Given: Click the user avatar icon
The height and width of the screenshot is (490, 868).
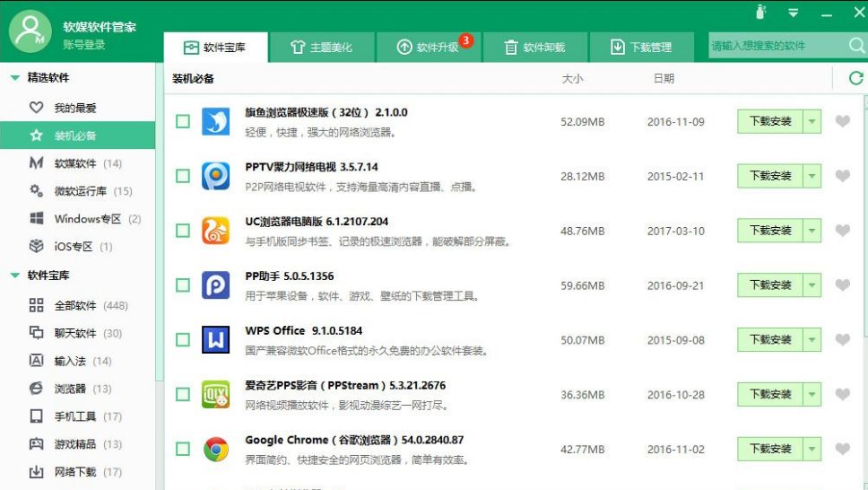Looking at the screenshot, I should pos(30,33).
